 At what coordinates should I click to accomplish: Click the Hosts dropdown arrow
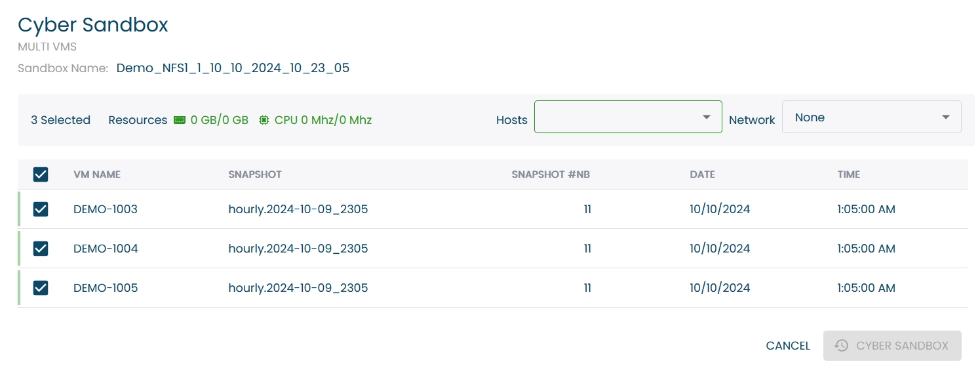pyautogui.click(x=707, y=117)
